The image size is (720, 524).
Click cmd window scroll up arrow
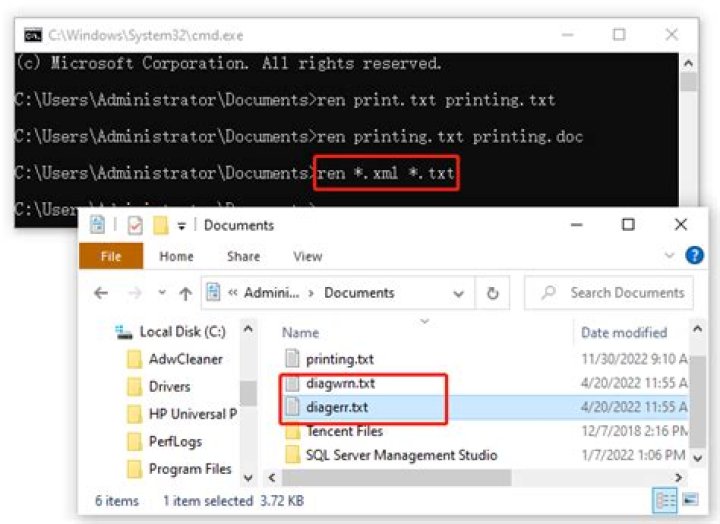pyautogui.click(x=688, y=63)
